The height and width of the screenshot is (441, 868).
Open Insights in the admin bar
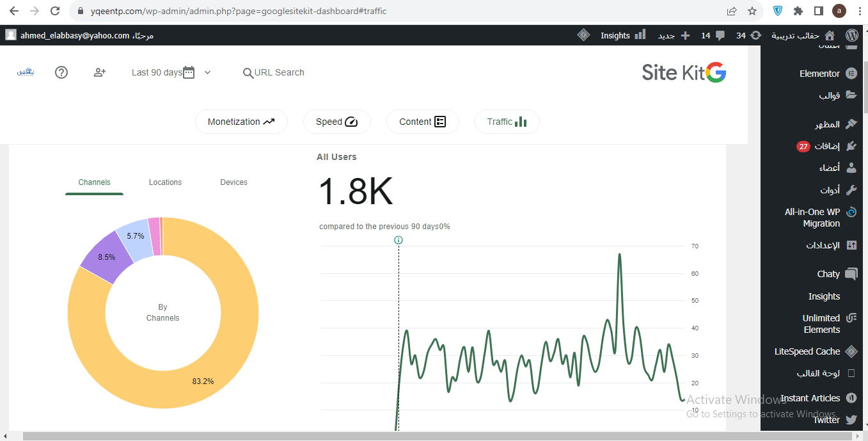pyautogui.click(x=623, y=35)
